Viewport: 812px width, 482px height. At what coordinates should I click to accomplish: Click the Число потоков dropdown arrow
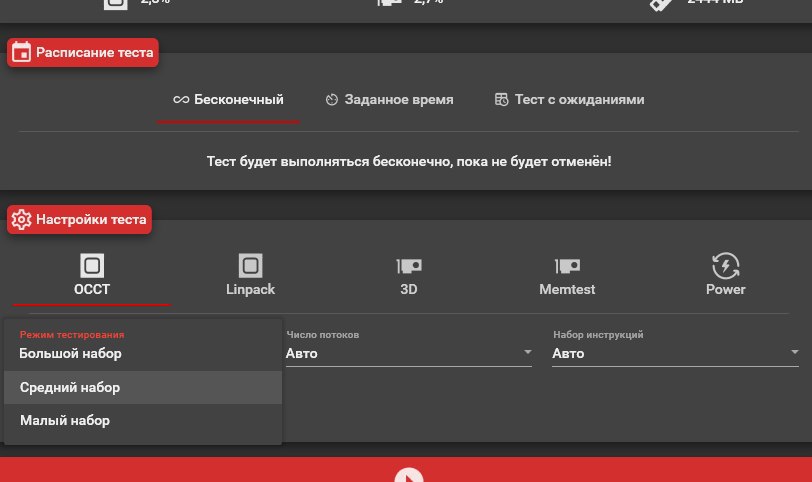527,352
